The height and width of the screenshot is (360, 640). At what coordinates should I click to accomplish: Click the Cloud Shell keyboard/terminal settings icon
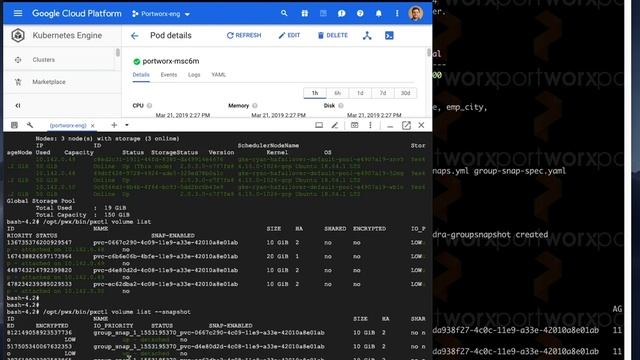point(14,125)
